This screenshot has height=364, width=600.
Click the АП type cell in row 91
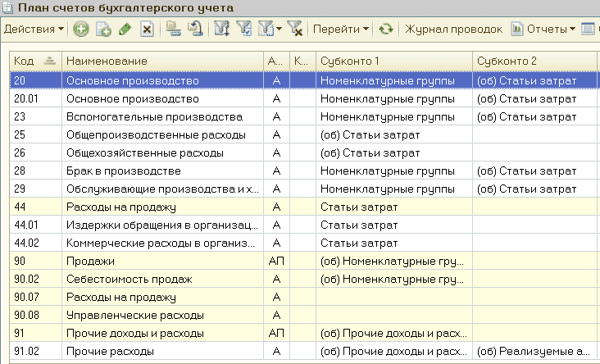(x=276, y=333)
